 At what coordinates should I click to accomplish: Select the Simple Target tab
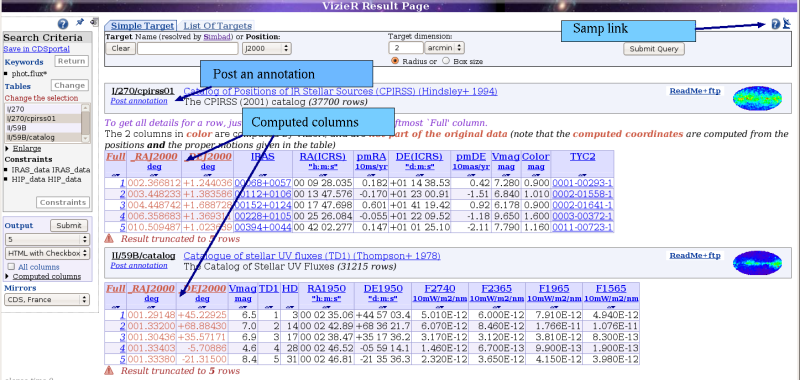pyautogui.click(x=140, y=26)
